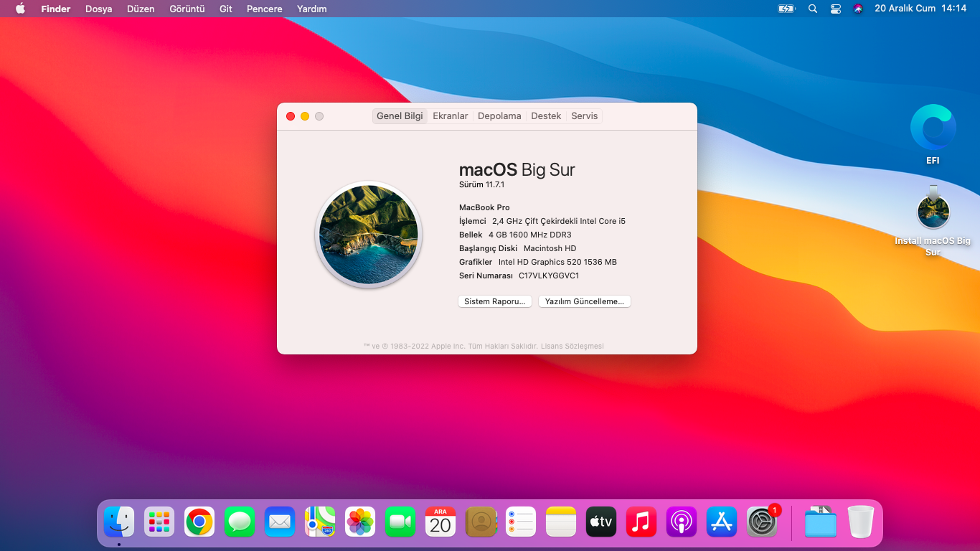980x551 pixels.
Task: Open the Podcasts app in dock
Action: tap(682, 522)
